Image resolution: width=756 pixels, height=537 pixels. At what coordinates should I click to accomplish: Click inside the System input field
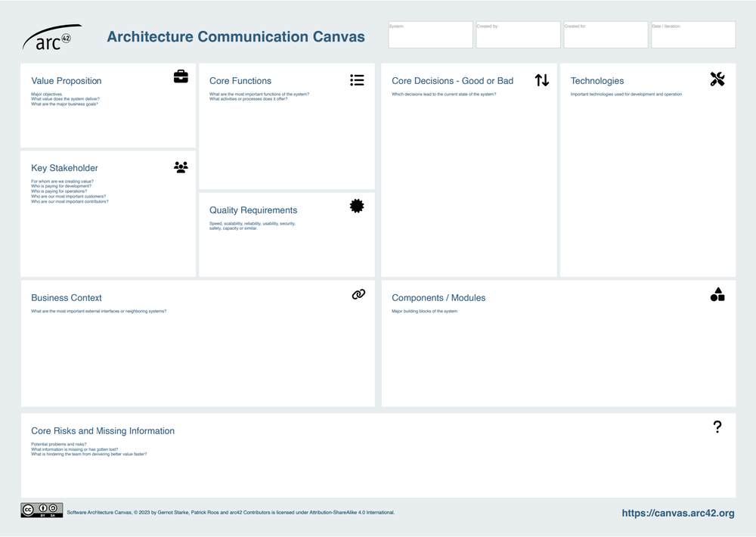[430, 34]
